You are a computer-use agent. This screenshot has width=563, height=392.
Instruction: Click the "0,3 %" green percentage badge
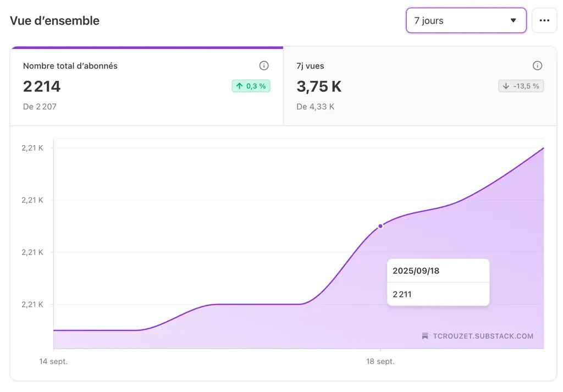251,86
